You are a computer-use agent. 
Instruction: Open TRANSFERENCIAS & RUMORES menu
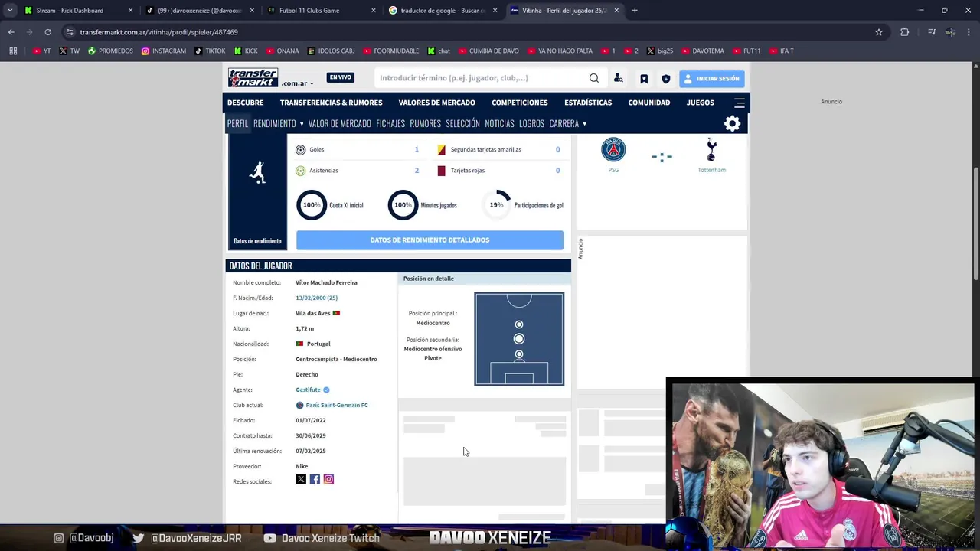pos(331,103)
